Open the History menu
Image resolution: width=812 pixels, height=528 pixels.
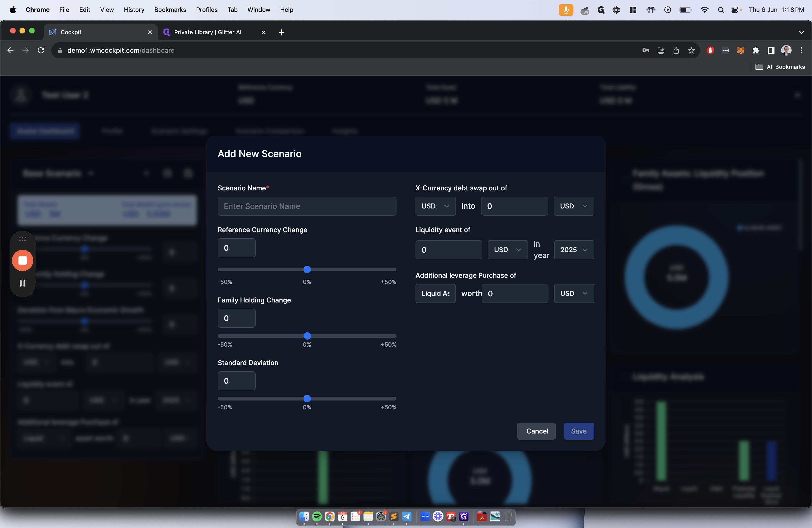click(134, 10)
